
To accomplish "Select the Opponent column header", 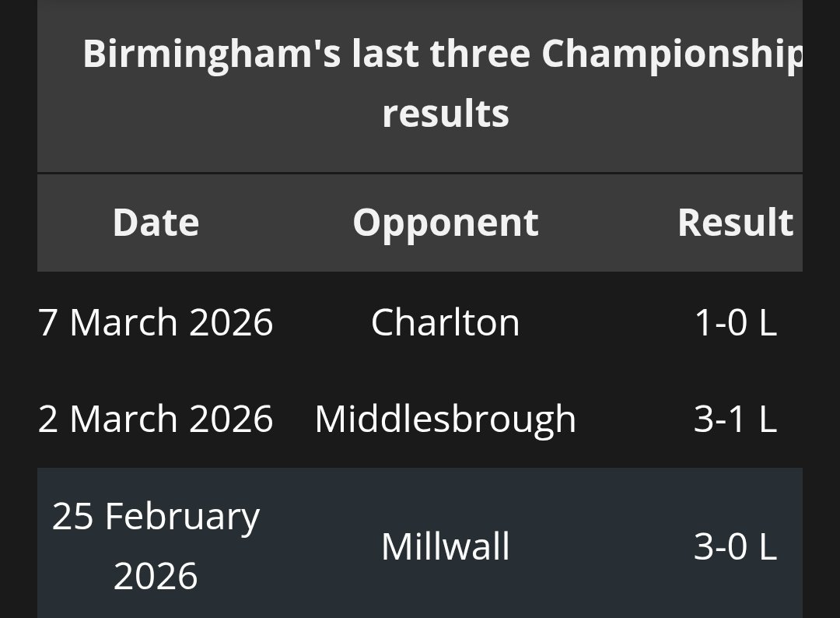I will (x=445, y=223).
